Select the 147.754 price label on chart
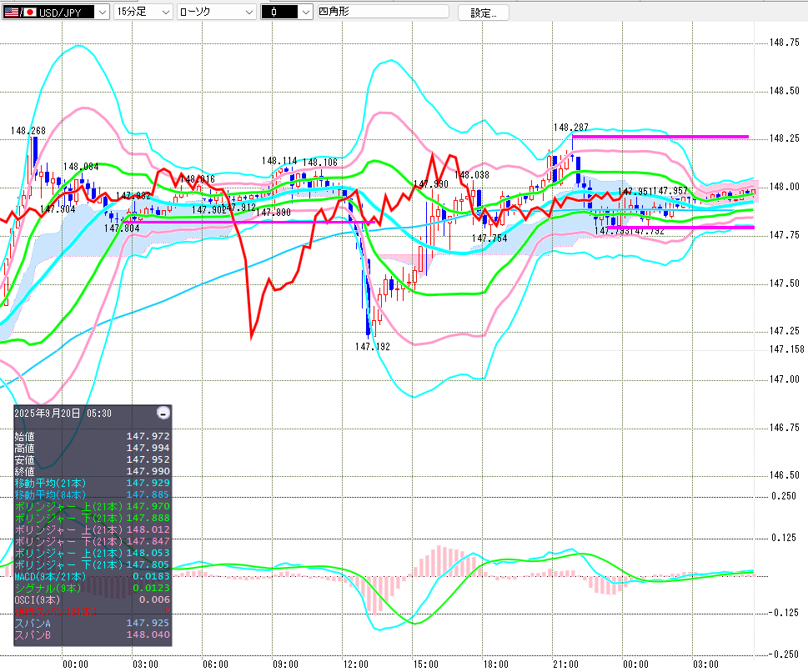808x672 pixels. tap(489, 238)
